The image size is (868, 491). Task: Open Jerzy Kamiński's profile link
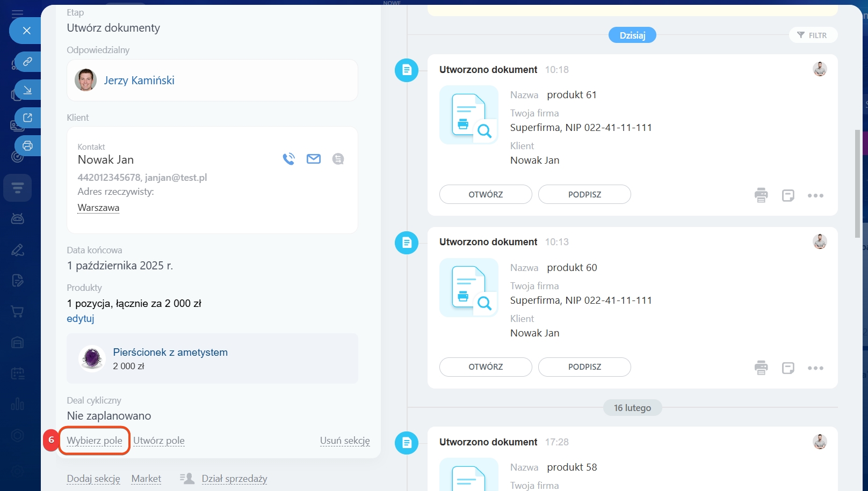coord(139,80)
